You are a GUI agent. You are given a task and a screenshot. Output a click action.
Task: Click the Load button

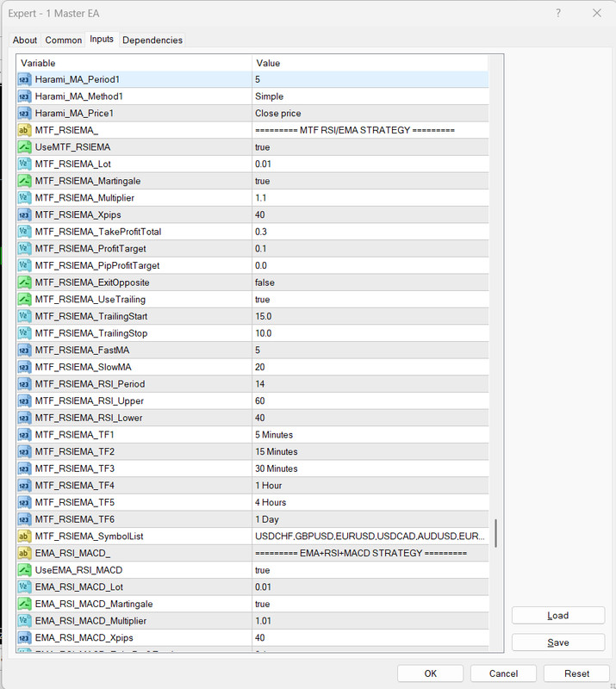[x=558, y=616]
